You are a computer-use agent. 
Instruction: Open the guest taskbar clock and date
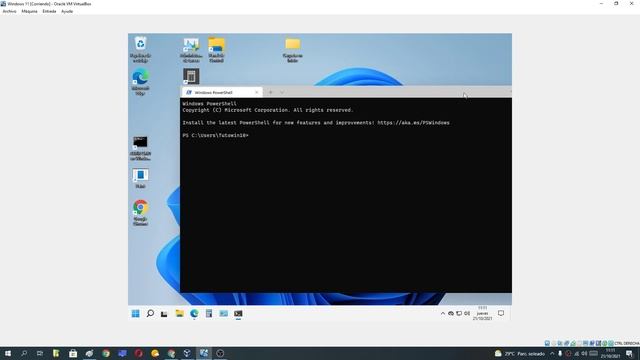coord(482,313)
